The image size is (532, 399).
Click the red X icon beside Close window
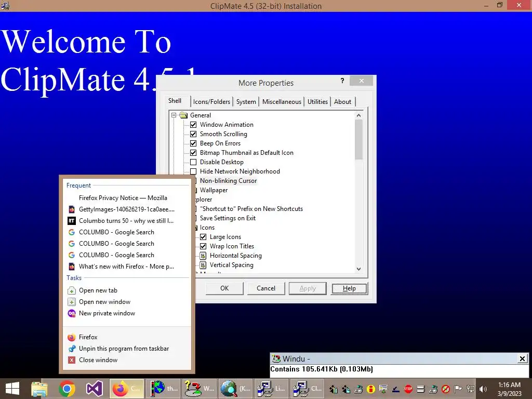(72, 360)
